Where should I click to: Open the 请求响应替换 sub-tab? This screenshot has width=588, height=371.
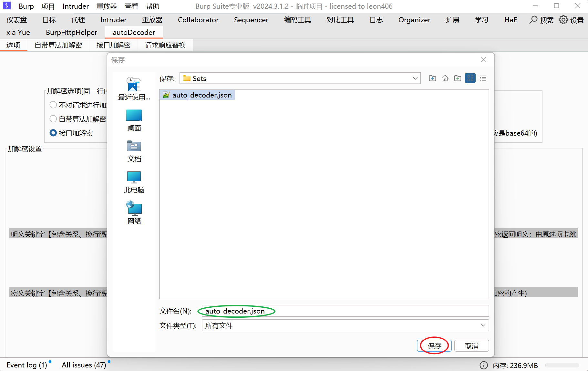click(165, 45)
